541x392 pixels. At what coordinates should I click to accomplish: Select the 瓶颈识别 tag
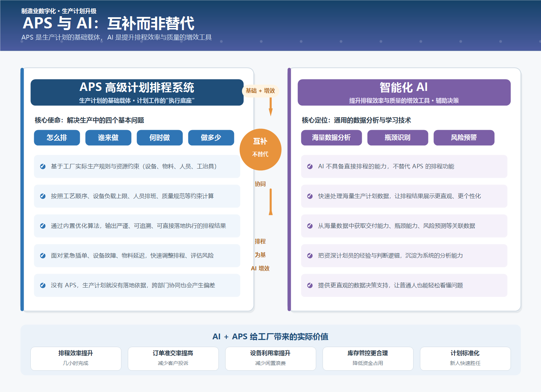pyautogui.click(x=398, y=138)
